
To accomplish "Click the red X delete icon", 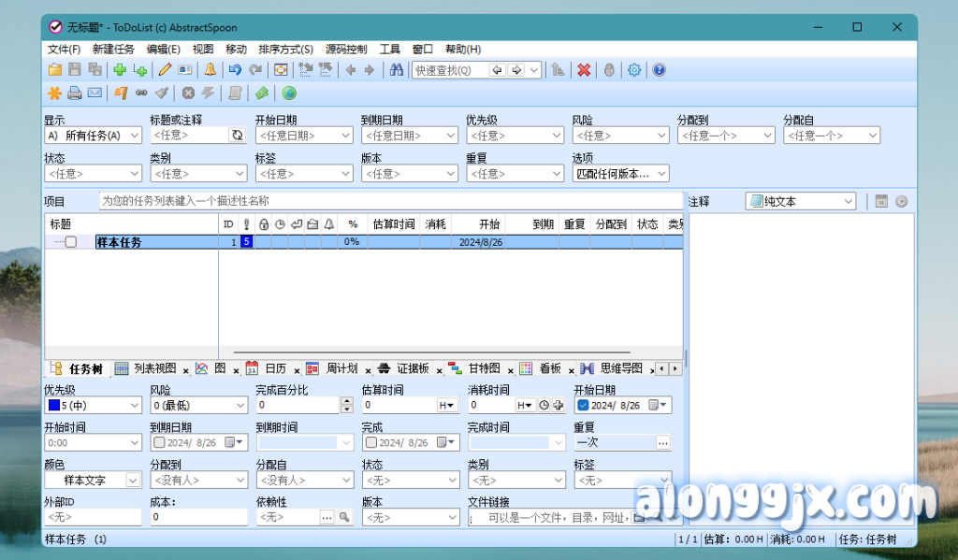I will coord(584,70).
